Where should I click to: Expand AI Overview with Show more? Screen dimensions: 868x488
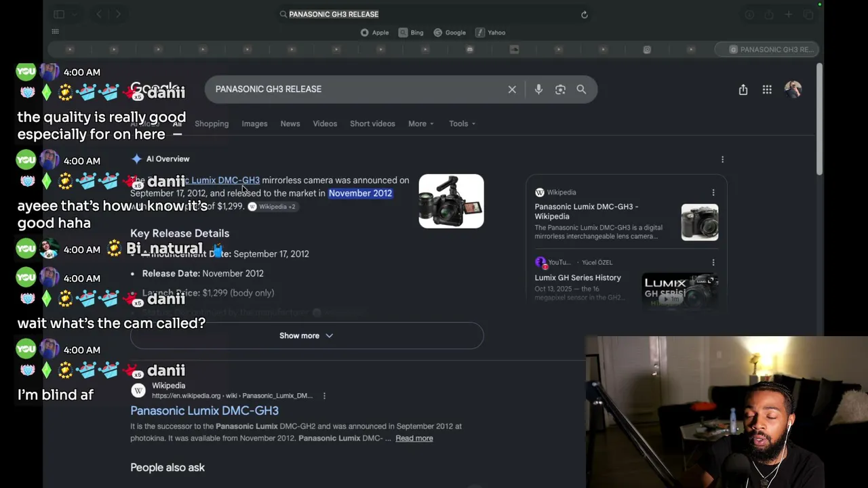point(307,335)
